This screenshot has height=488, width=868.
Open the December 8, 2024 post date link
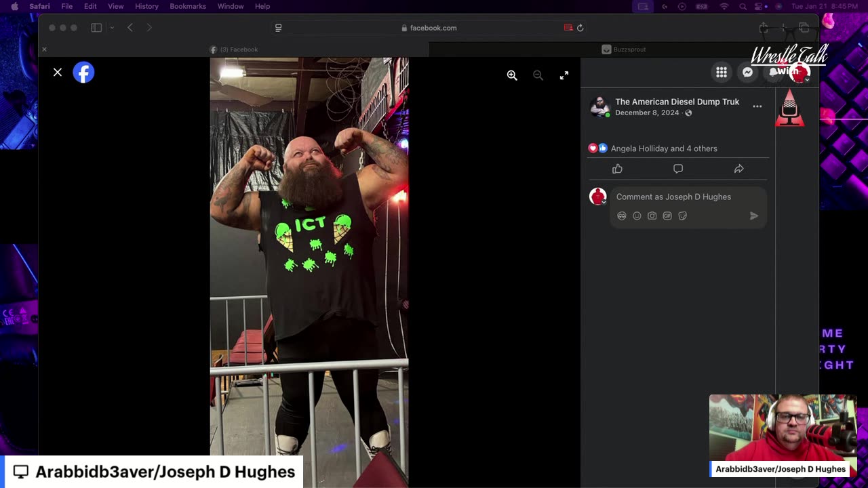click(647, 113)
